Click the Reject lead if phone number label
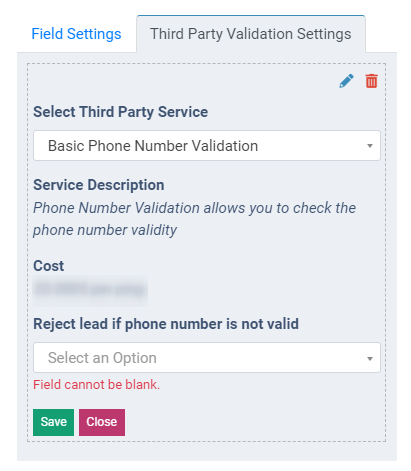411x471 pixels. tap(166, 324)
